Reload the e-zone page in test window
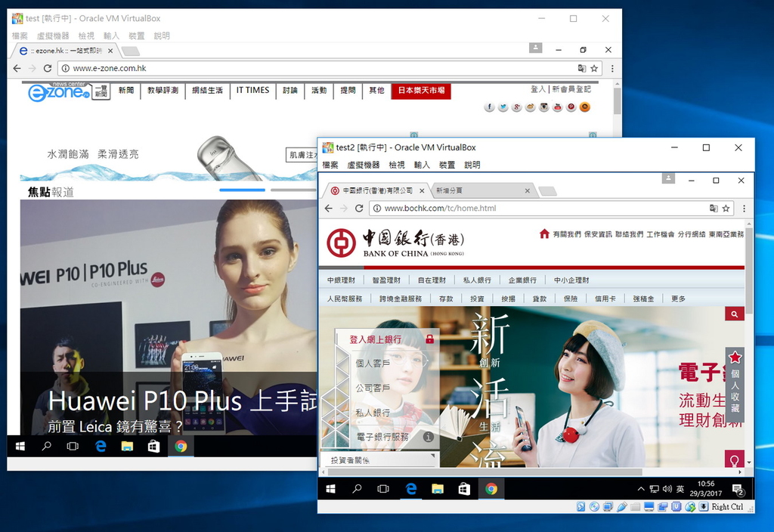 [x=48, y=68]
